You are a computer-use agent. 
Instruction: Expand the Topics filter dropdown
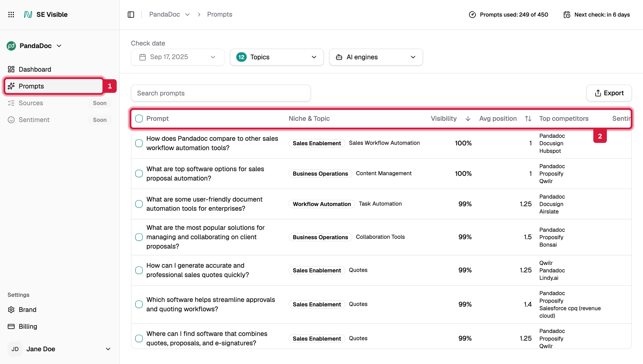click(x=277, y=57)
